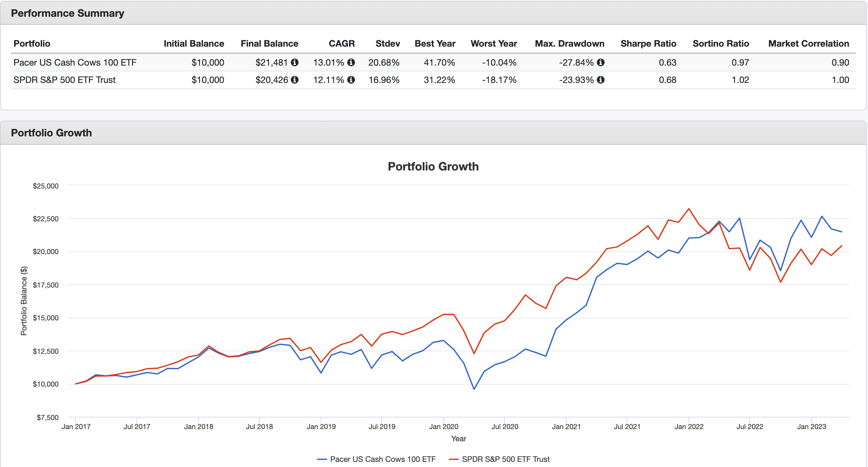
Task: Click the info icon next to Pacer's 13.01% CAGR
Action: point(352,62)
